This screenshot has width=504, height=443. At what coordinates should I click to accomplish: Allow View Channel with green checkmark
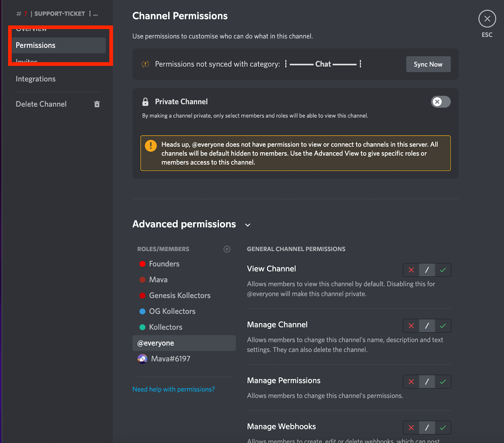point(443,270)
